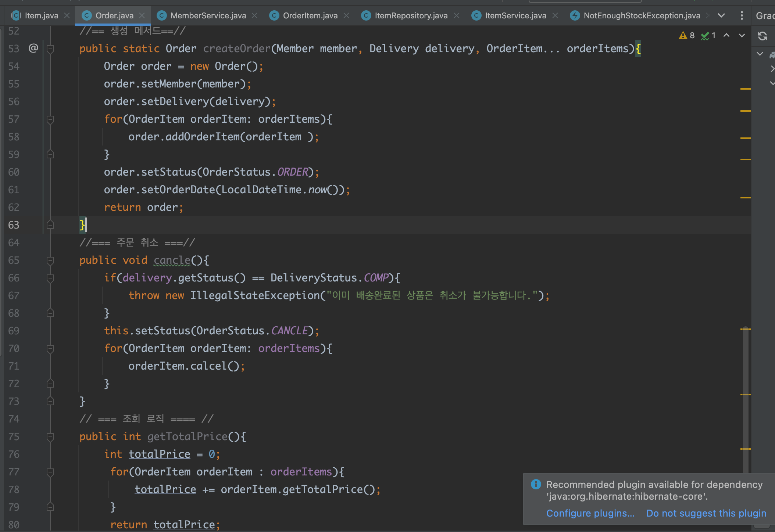This screenshot has height=532, width=775.
Task: Click the yellow warning stripe marker near line 55
Action: 745,89
